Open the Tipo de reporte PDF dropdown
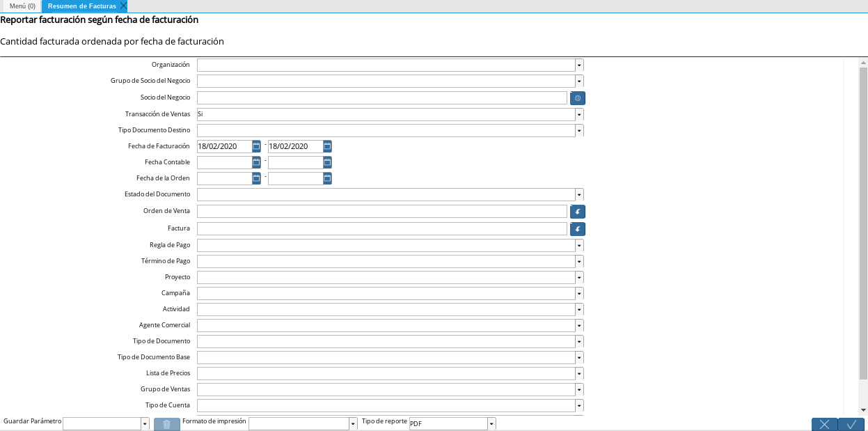Viewport: 868px width, 431px height. click(491, 424)
